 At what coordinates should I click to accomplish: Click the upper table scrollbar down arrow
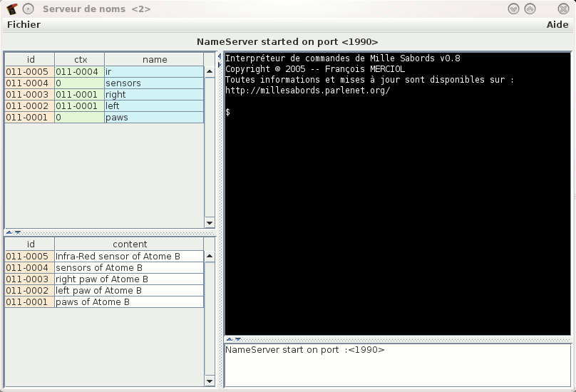pyautogui.click(x=210, y=222)
